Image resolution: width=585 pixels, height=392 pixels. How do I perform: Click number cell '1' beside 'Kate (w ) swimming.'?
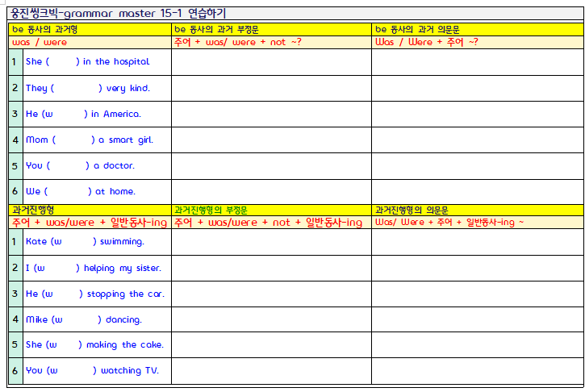pos(15,242)
